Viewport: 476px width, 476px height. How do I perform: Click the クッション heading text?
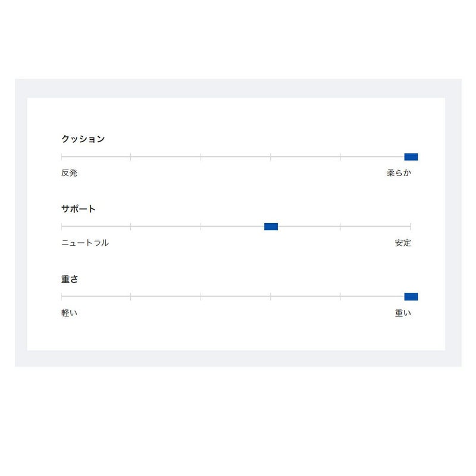[83, 139]
